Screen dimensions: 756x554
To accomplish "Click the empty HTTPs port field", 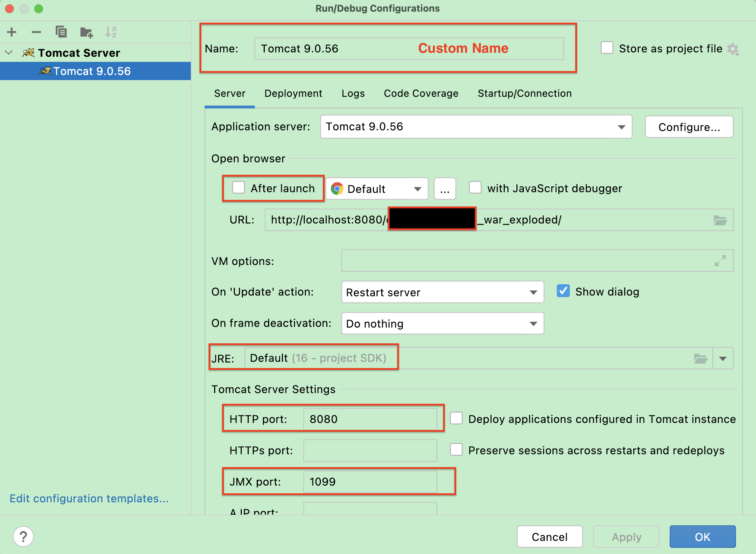I will tap(370, 450).
